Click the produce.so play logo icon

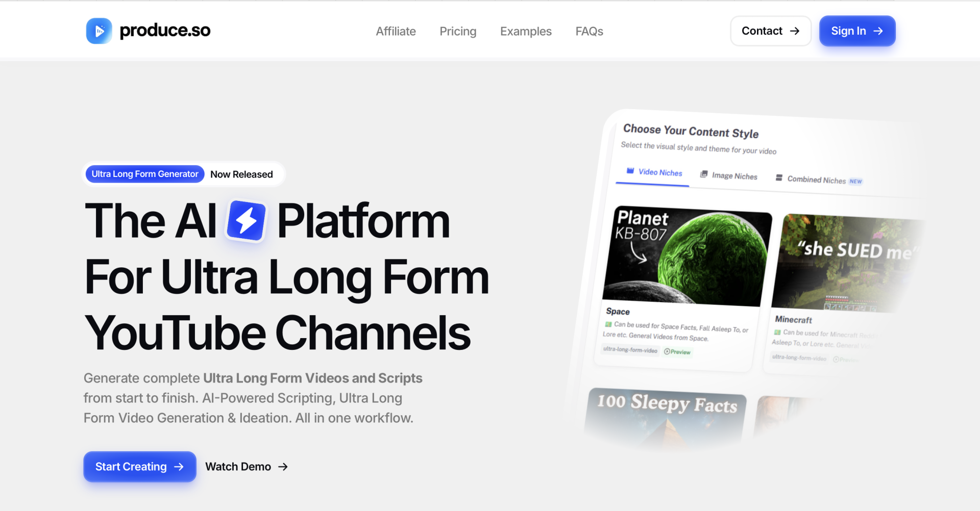click(99, 31)
